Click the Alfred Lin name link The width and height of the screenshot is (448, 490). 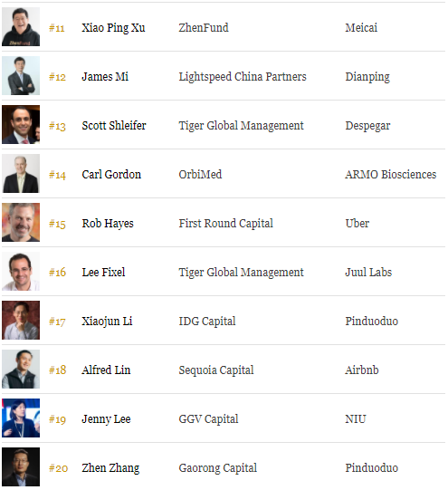click(106, 370)
